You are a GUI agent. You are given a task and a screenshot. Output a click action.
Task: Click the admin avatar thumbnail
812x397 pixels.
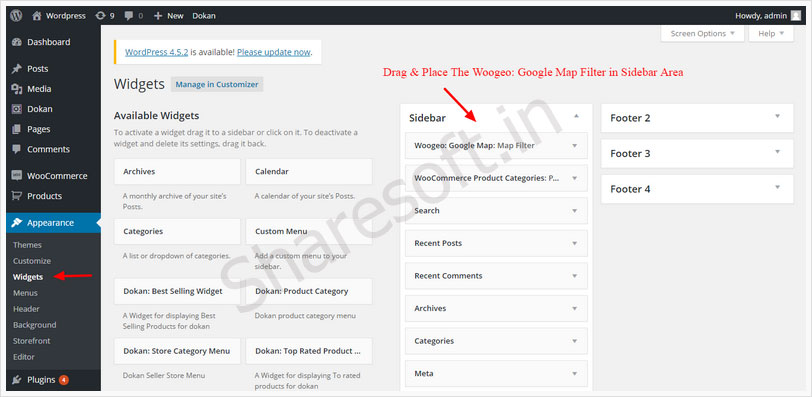pyautogui.click(x=796, y=16)
